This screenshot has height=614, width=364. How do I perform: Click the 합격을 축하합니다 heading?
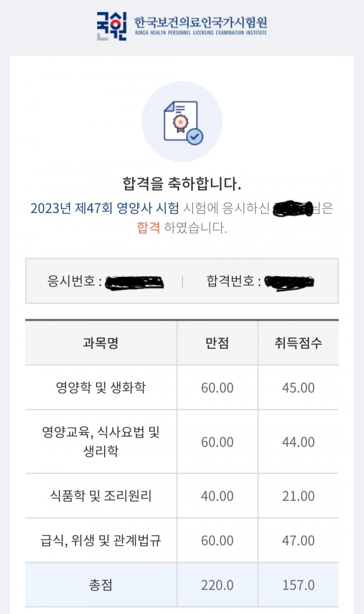point(182,184)
